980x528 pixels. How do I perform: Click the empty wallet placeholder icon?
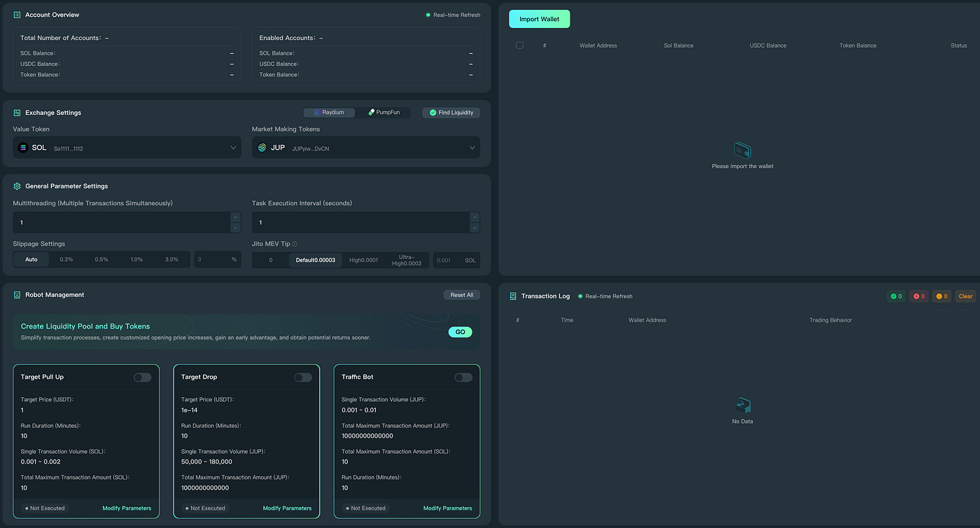pos(742,150)
